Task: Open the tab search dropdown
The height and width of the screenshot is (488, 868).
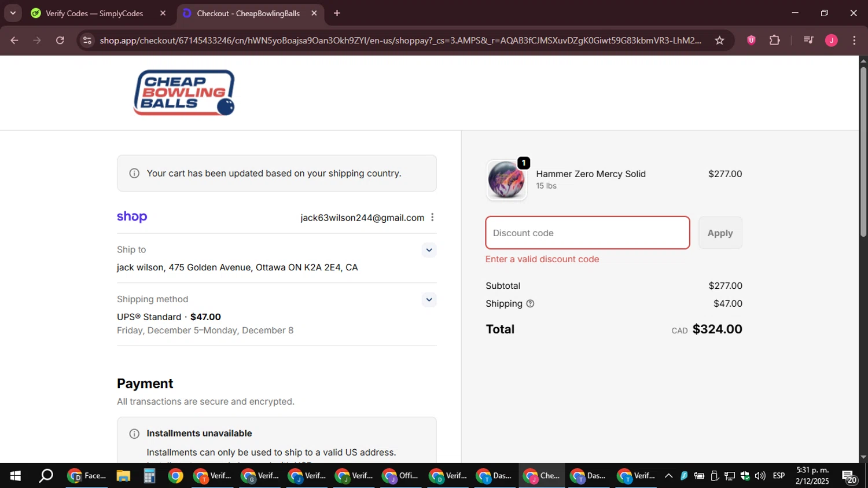Action: (13, 13)
